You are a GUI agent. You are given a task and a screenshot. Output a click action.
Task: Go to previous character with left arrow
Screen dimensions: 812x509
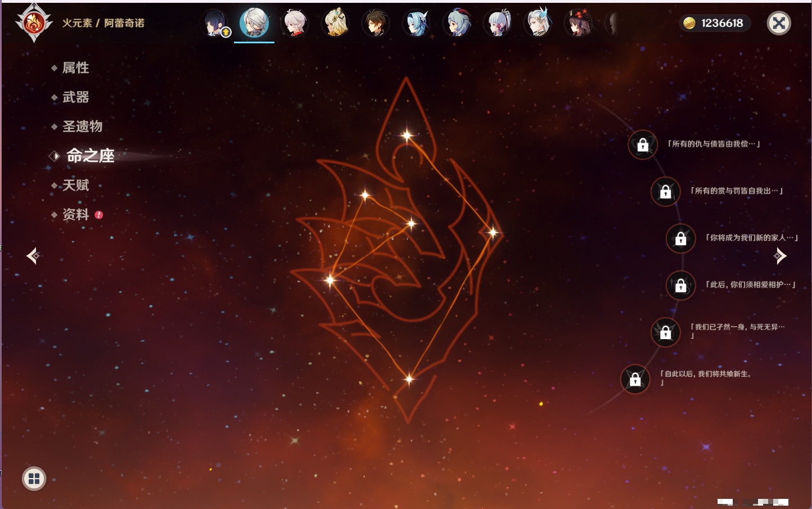click(33, 256)
